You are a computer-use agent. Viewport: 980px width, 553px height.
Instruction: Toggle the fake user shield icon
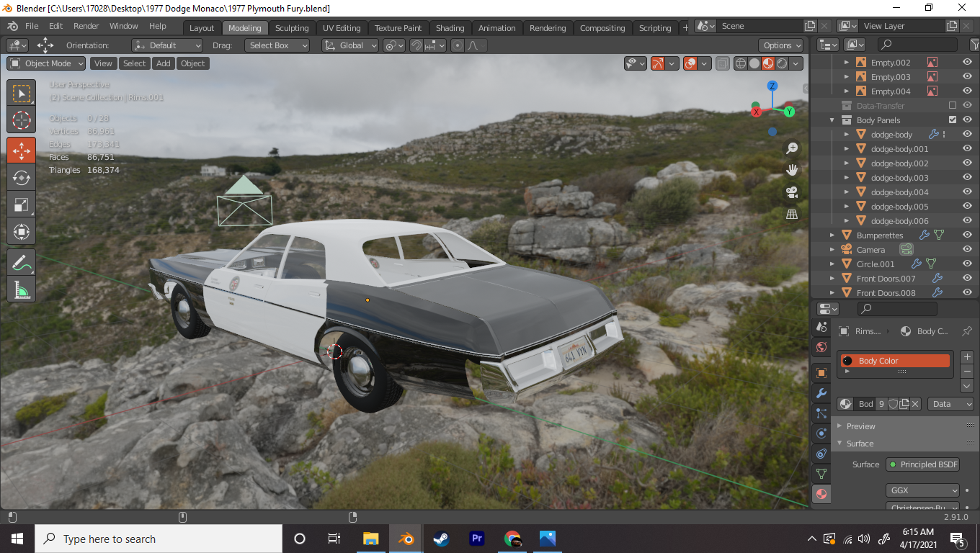click(x=894, y=404)
